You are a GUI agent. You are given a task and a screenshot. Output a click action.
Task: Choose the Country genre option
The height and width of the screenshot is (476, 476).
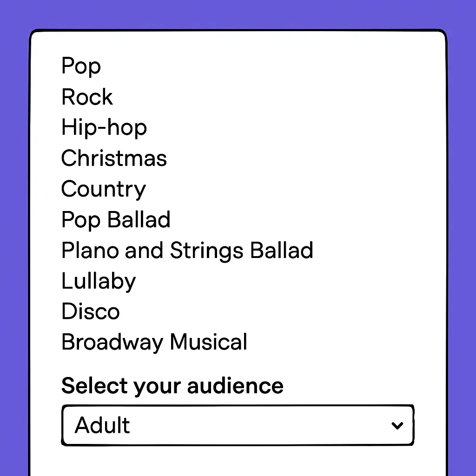(103, 189)
